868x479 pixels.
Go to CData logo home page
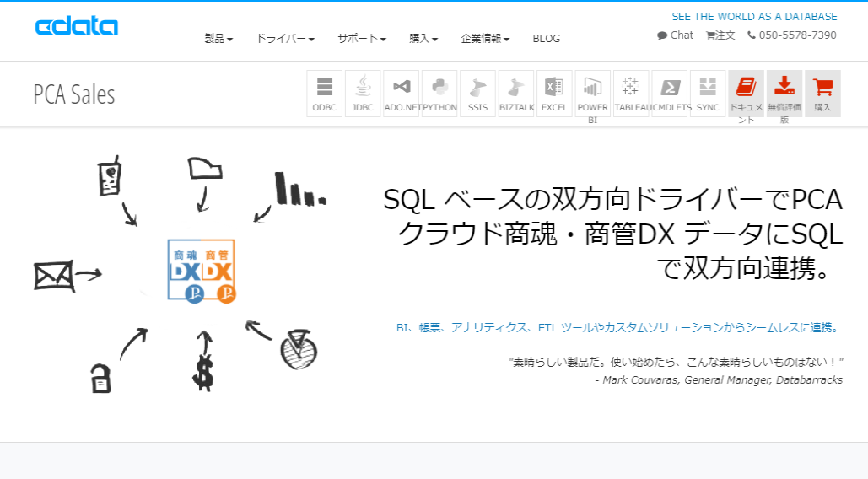click(x=77, y=26)
